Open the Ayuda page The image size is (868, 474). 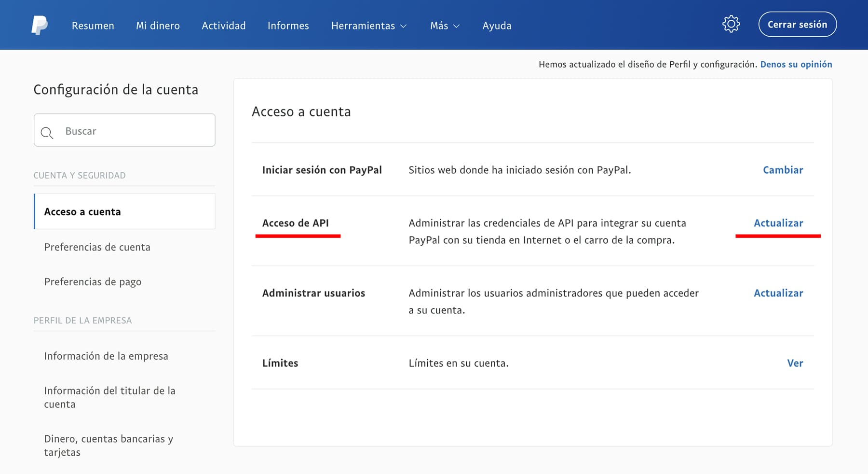[x=497, y=26]
